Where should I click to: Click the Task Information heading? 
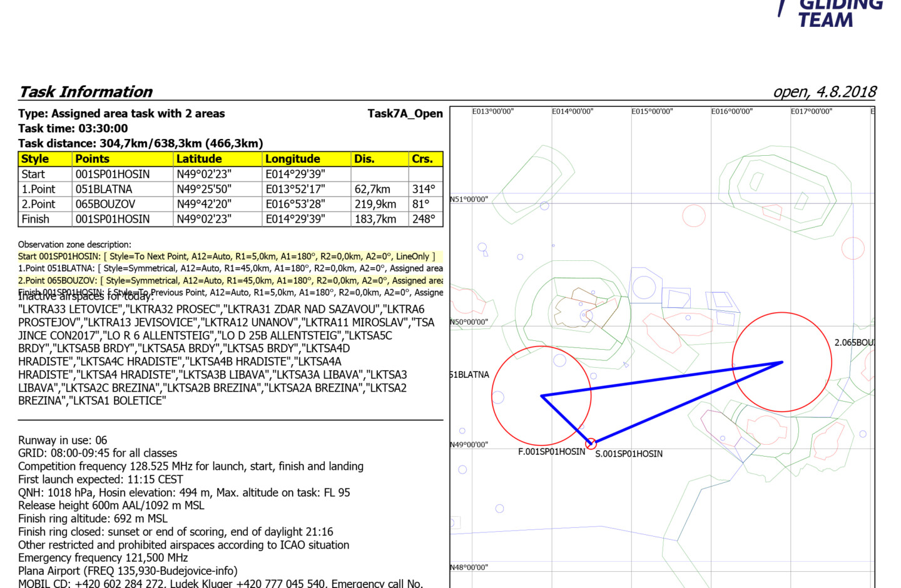pos(86,92)
